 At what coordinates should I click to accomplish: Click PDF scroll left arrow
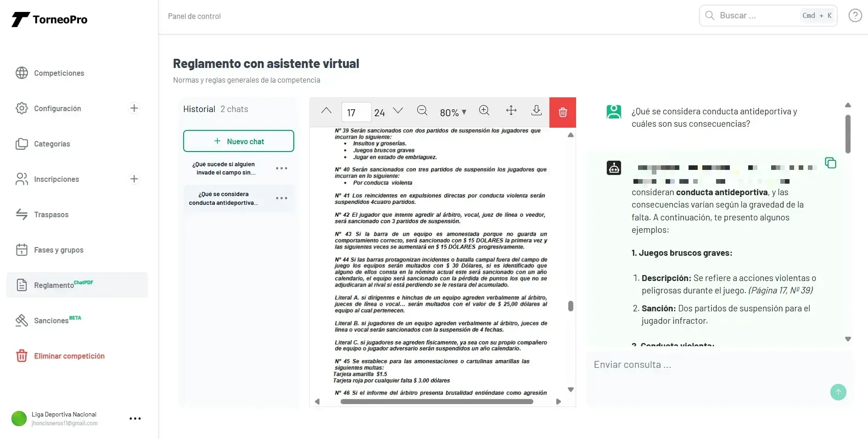317,401
